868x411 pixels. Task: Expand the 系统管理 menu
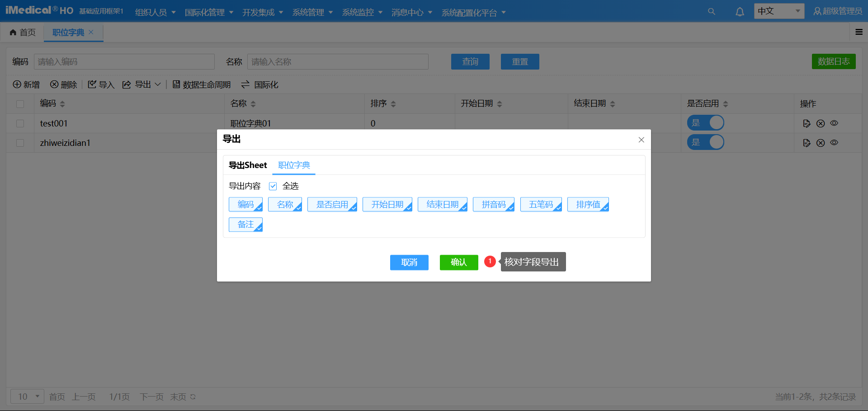[312, 12]
